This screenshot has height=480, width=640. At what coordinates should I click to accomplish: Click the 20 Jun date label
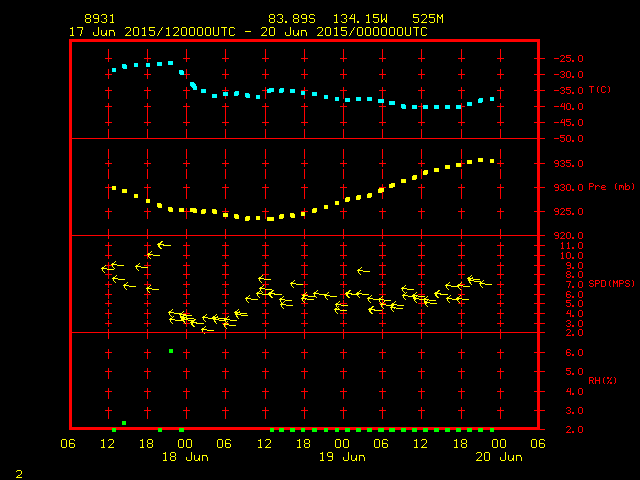click(x=498, y=456)
